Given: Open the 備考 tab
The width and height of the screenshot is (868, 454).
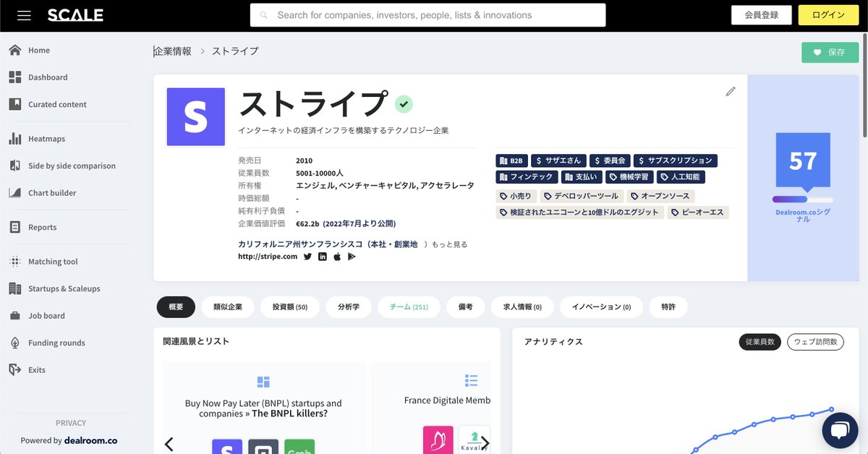Looking at the screenshot, I should pyautogui.click(x=466, y=307).
